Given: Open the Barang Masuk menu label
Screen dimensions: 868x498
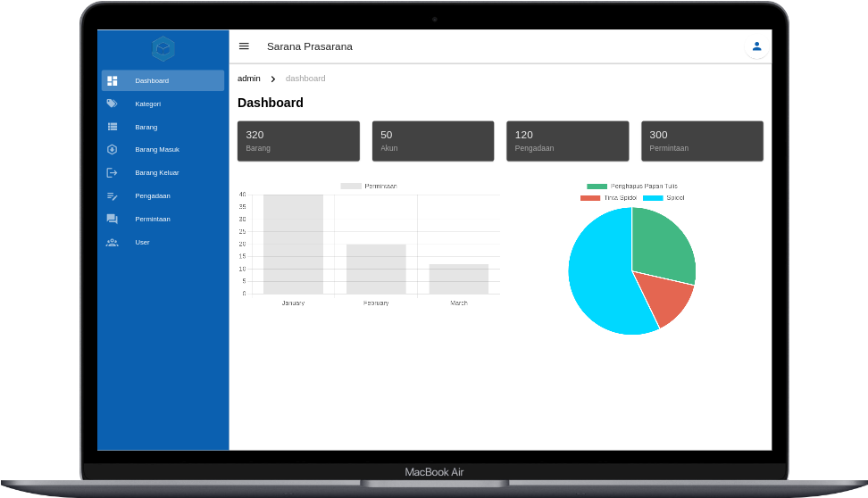Looking at the screenshot, I should coord(157,150).
